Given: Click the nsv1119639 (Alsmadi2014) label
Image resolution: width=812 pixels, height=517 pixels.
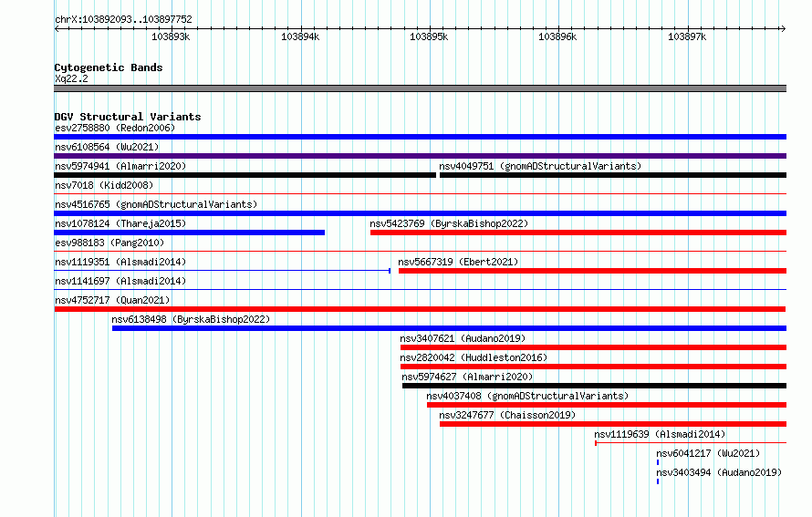Looking at the screenshot, I should click(660, 434).
